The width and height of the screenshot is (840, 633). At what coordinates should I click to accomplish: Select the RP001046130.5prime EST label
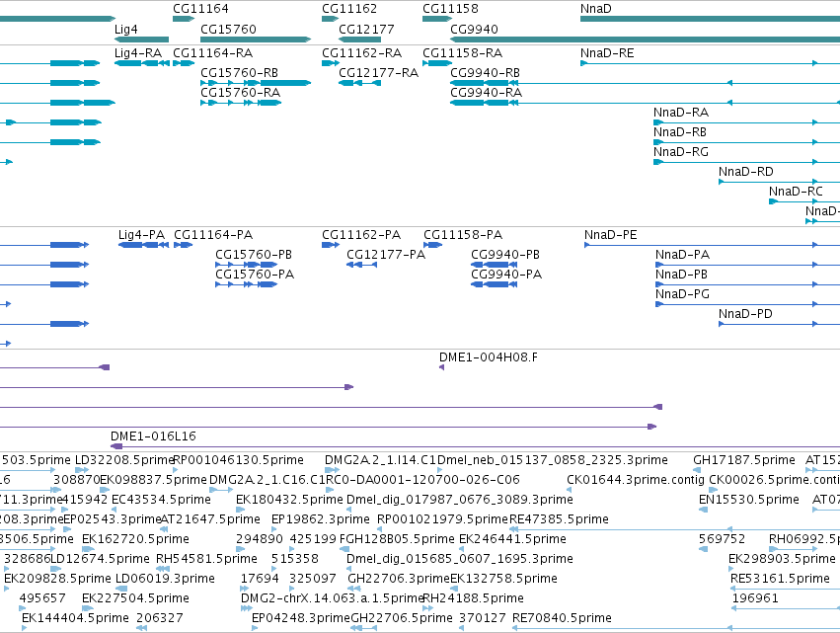pos(239,460)
